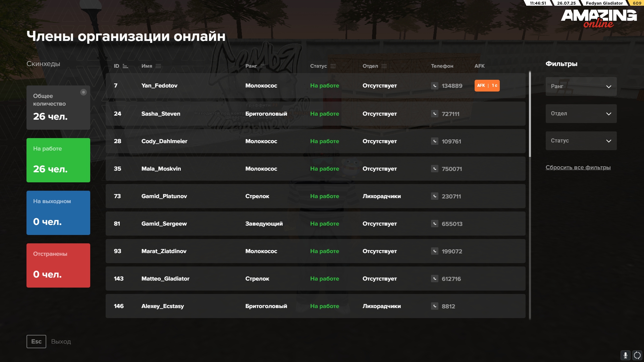The width and height of the screenshot is (644, 362).
Task: Click the microphone icon in the bottom corner
Action: pos(625,355)
